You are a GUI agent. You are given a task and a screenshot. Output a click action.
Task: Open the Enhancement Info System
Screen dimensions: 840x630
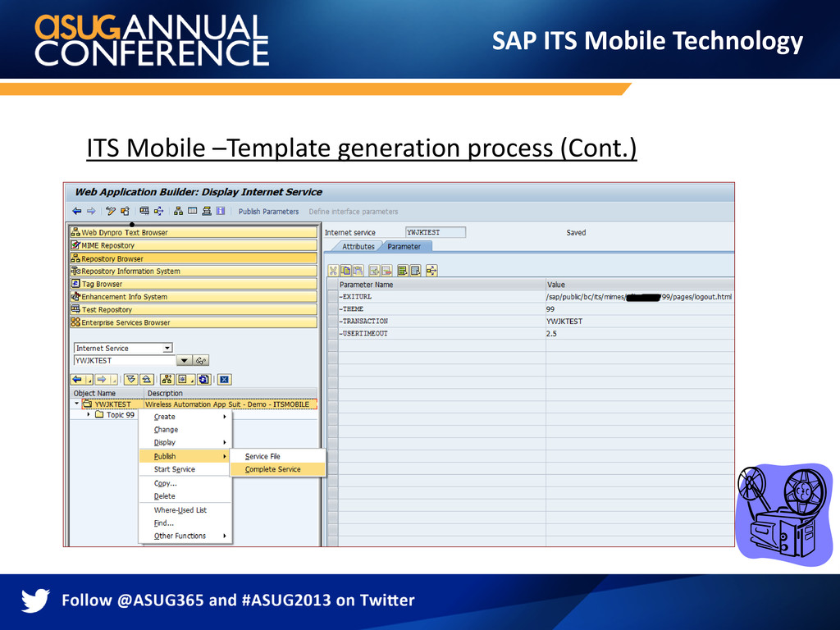coord(194,297)
